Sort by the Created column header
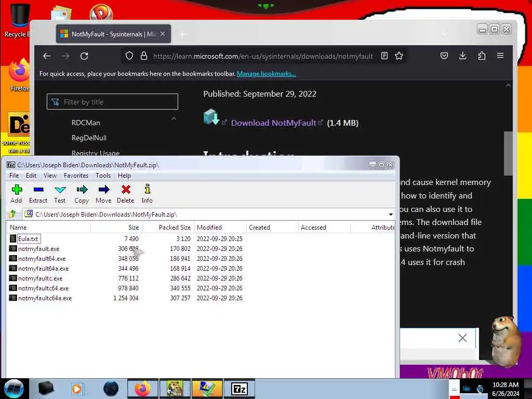The image size is (532, 399). coord(272,228)
